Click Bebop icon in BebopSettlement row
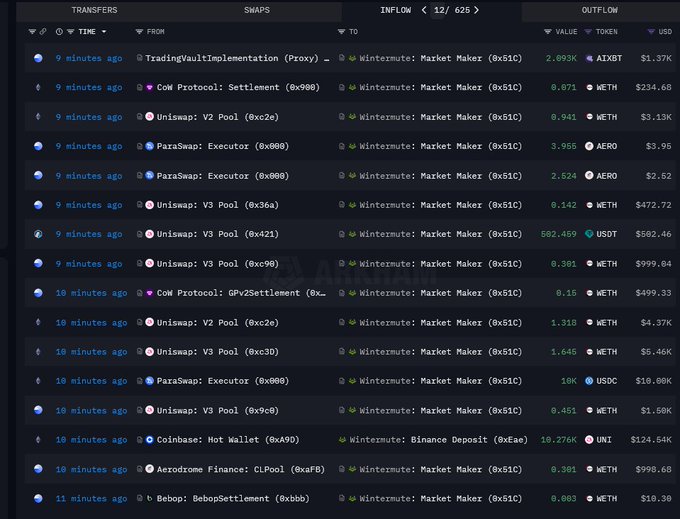This screenshot has width=680, height=519. click(150, 498)
